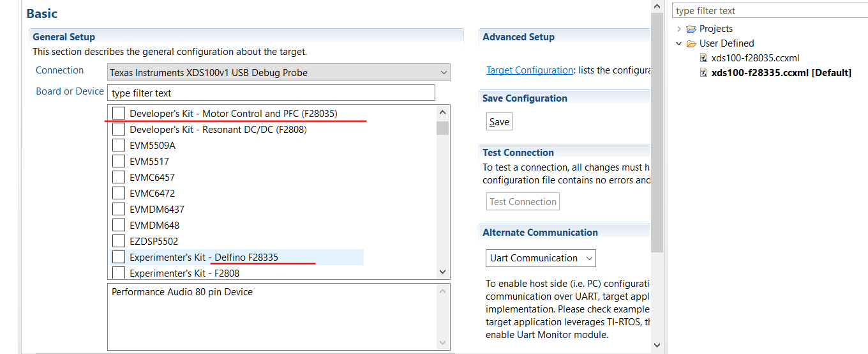Open the Connection debug probe dropdown
Image resolution: width=868 pixels, height=354 pixels.
pos(278,72)
